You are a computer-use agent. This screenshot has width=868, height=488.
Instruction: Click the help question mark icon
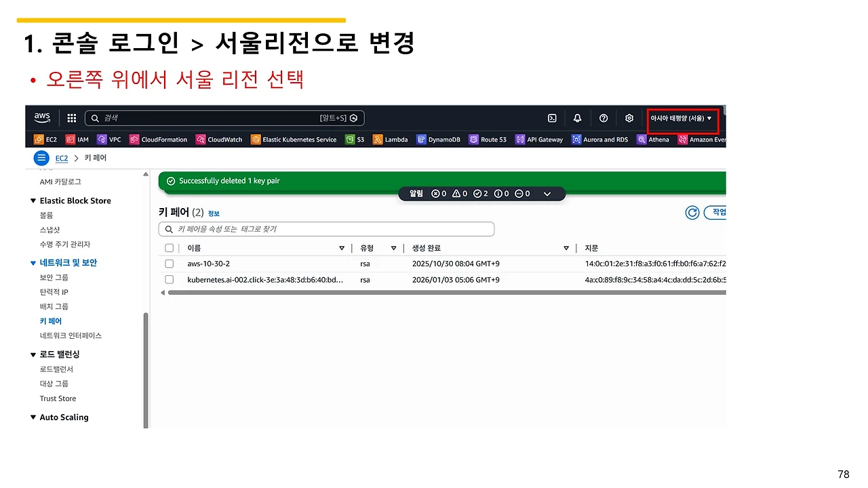(604, 118)
